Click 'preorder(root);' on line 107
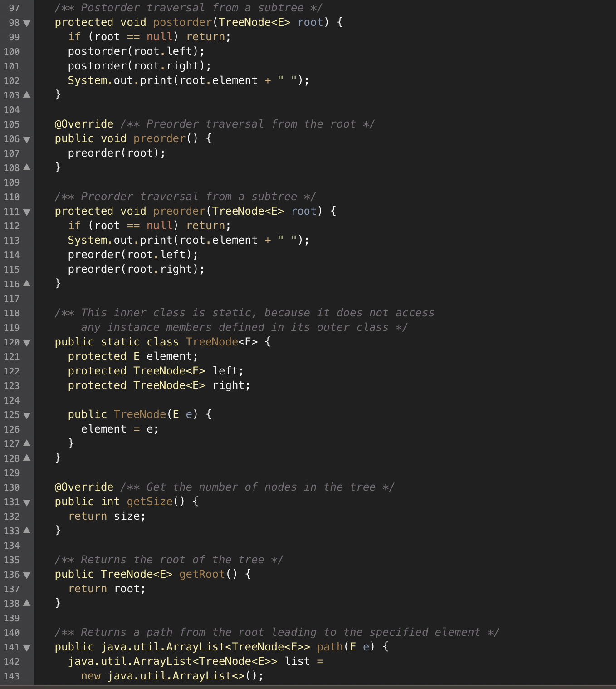 click(x=117, y=153)
